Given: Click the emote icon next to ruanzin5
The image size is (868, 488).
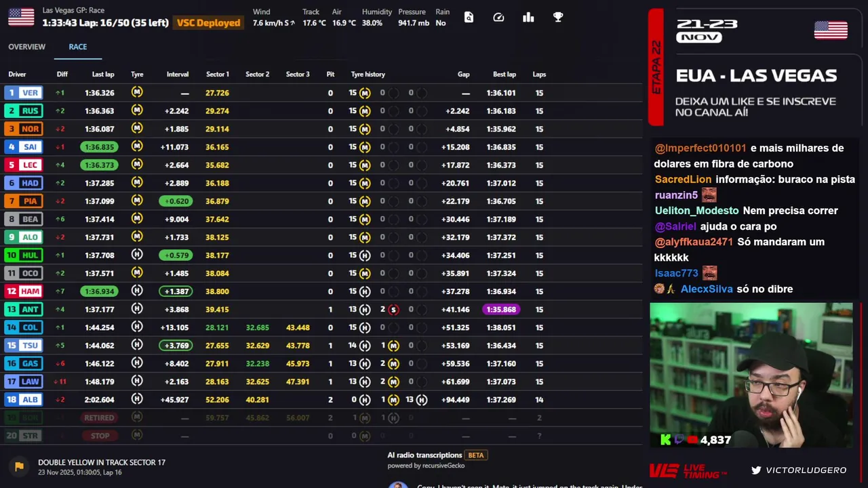Looking at the screenshot, I should (709, 195).
